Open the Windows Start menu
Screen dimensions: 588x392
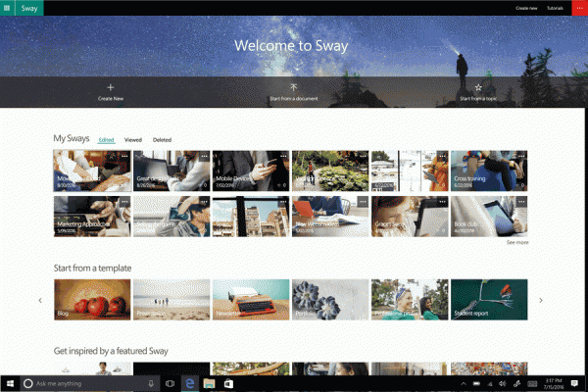point(10,383)
